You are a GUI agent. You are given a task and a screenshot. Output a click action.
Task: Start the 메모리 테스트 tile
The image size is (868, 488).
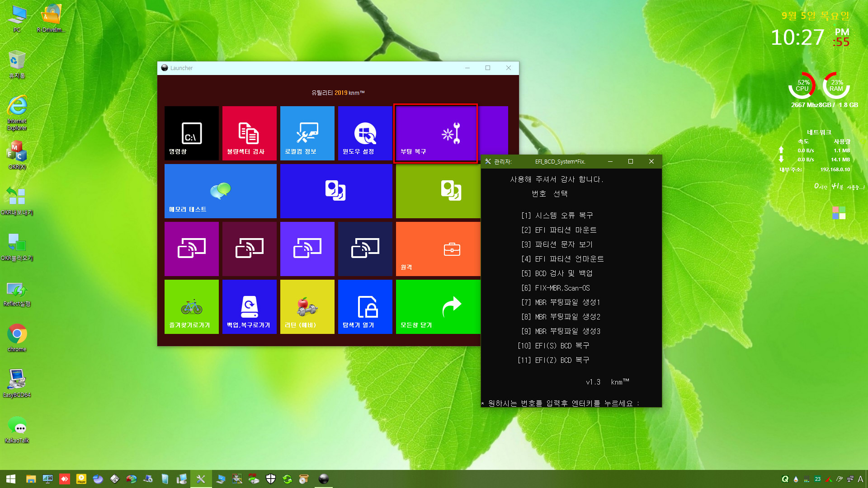[220, 191]
